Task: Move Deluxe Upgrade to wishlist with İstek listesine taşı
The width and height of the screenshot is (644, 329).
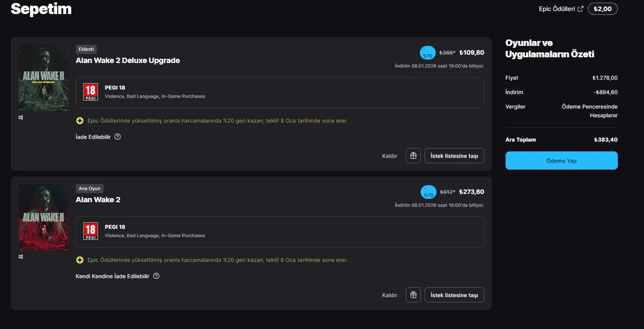Action: pos(454,156)
